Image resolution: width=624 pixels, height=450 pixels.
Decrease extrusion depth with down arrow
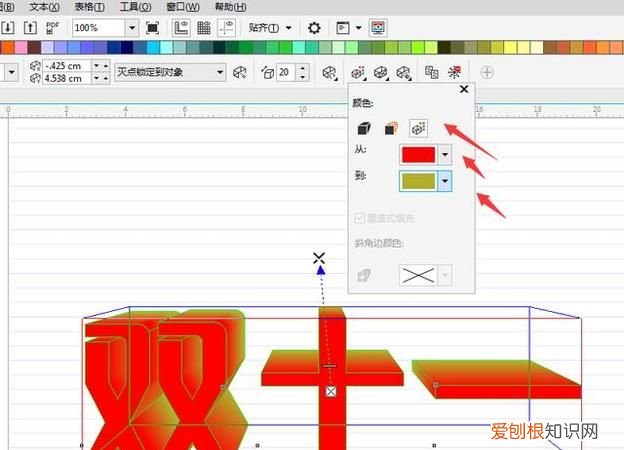[302, 77]
